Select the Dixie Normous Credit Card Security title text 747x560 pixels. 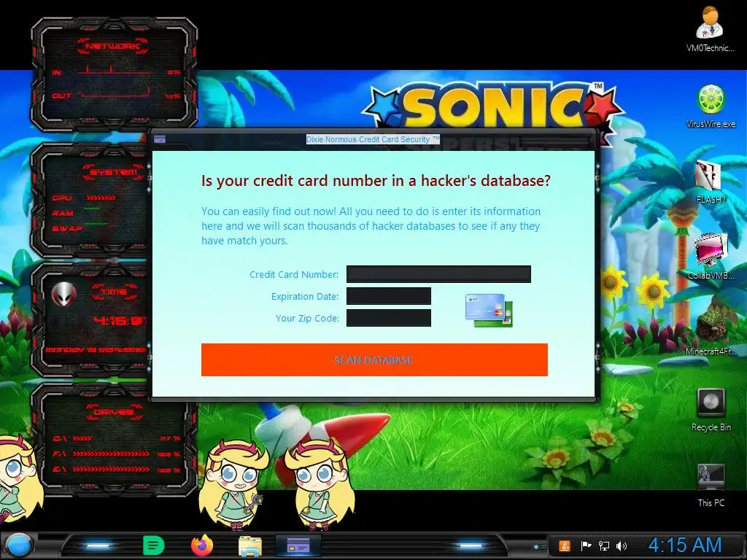click(373, 139)
